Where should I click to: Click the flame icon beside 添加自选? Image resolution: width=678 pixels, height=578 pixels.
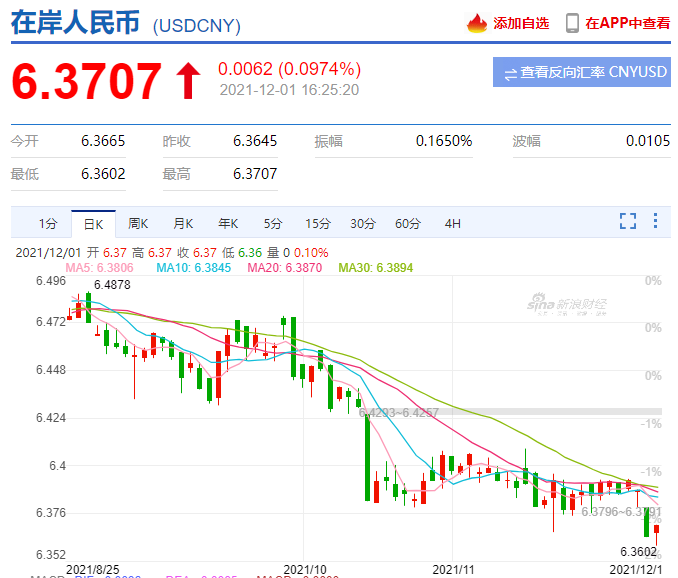477,23
